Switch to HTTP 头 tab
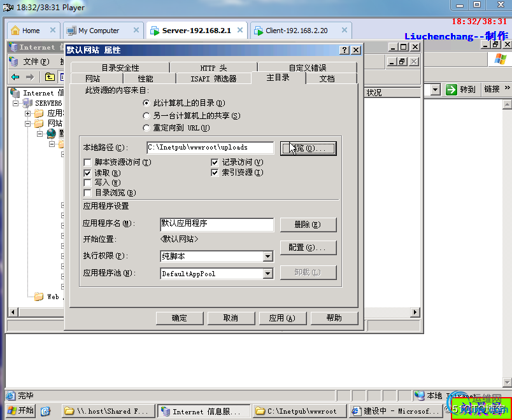 coord(213,67)
